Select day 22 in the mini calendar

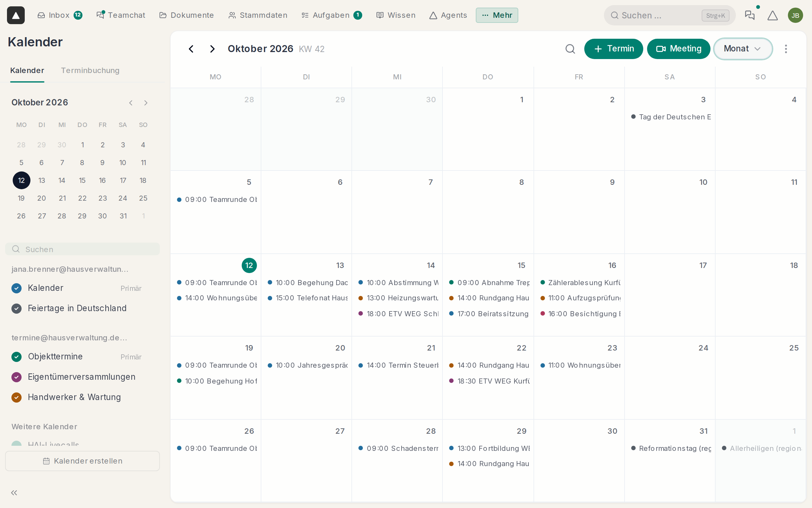(x=82, y=198)
